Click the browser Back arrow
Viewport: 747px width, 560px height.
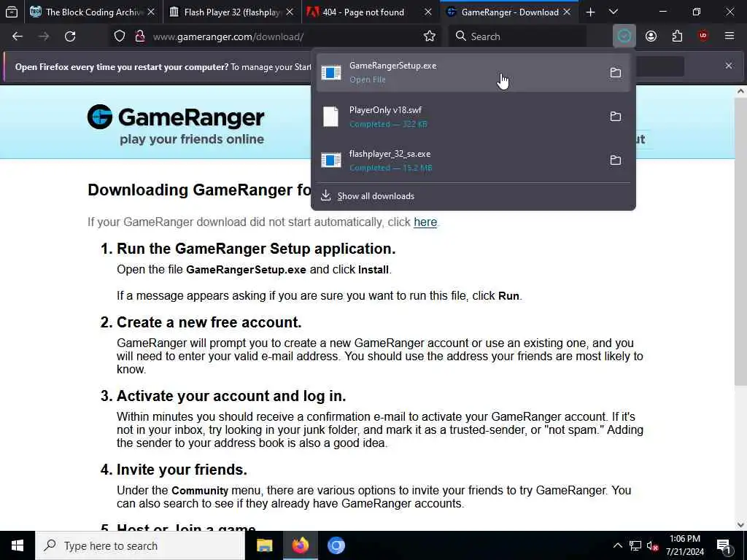(18, 36)
